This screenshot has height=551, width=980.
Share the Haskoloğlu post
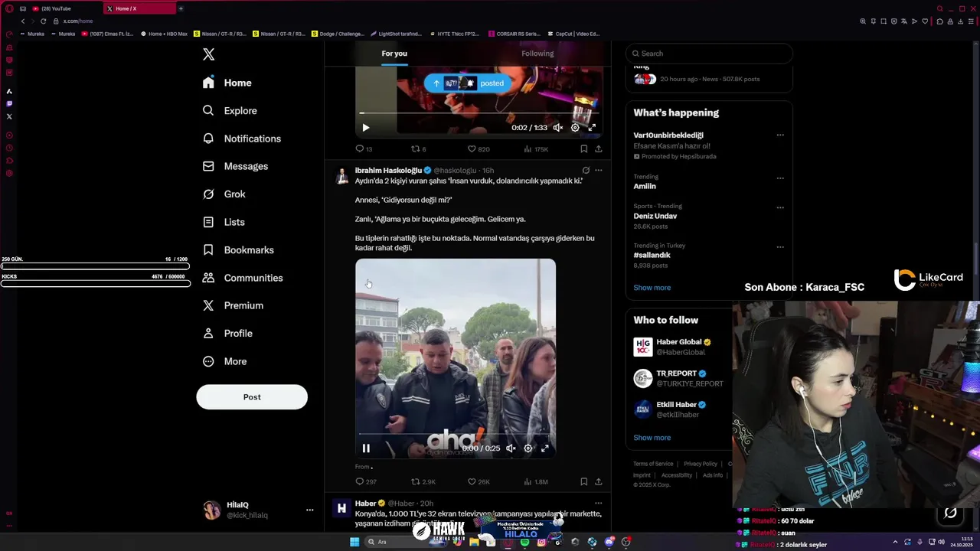click(x=599, y=482)
